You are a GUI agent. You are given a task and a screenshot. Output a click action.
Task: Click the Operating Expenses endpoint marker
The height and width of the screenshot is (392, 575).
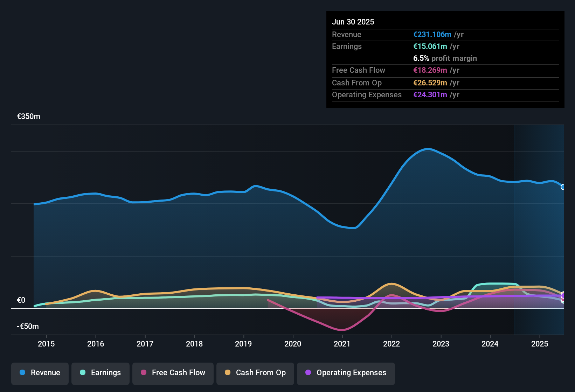(563, 295)
